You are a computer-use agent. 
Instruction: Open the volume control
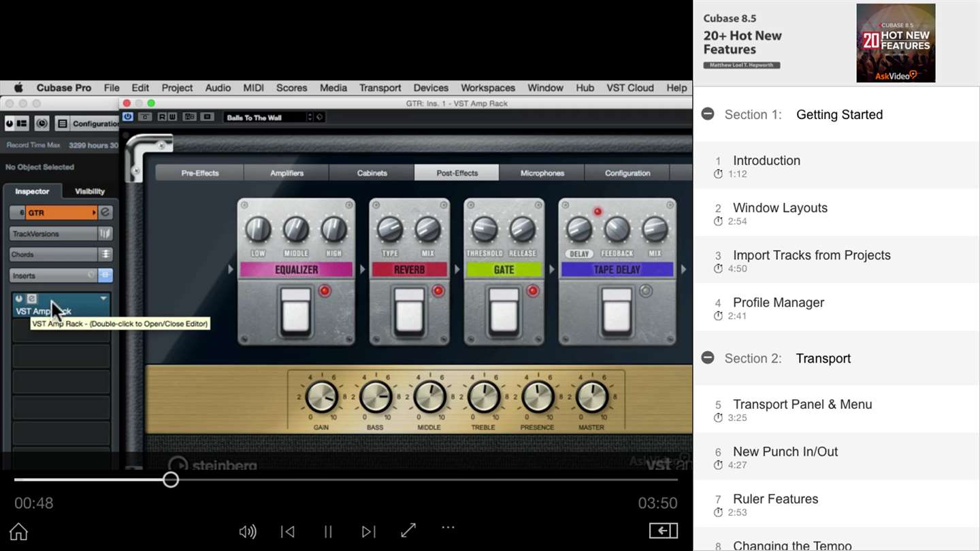point(248,531)
